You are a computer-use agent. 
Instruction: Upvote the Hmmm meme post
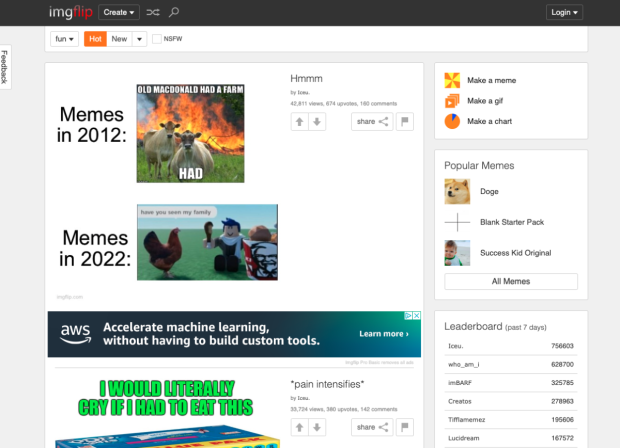299,121
